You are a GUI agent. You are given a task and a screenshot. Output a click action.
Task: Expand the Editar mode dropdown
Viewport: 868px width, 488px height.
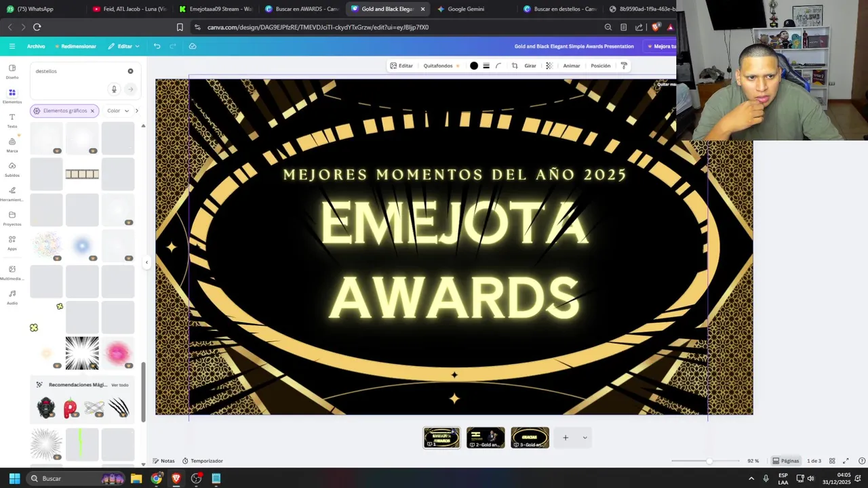tap(123, 46)
